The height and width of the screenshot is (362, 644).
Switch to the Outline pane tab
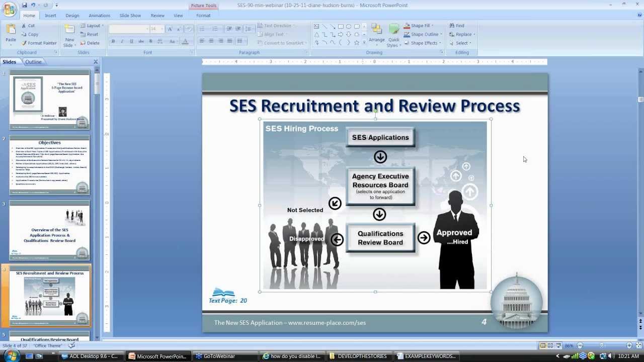pyautogui.click(x=33, y=62)
